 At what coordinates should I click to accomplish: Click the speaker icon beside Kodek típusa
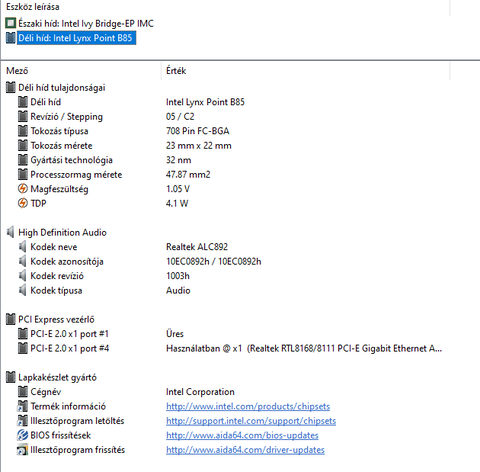point(22,290)
